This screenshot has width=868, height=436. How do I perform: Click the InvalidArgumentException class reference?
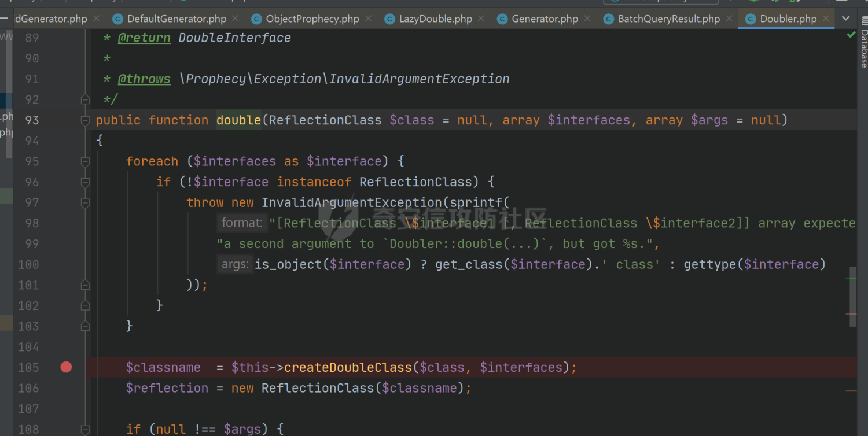[x=351, y=202]
